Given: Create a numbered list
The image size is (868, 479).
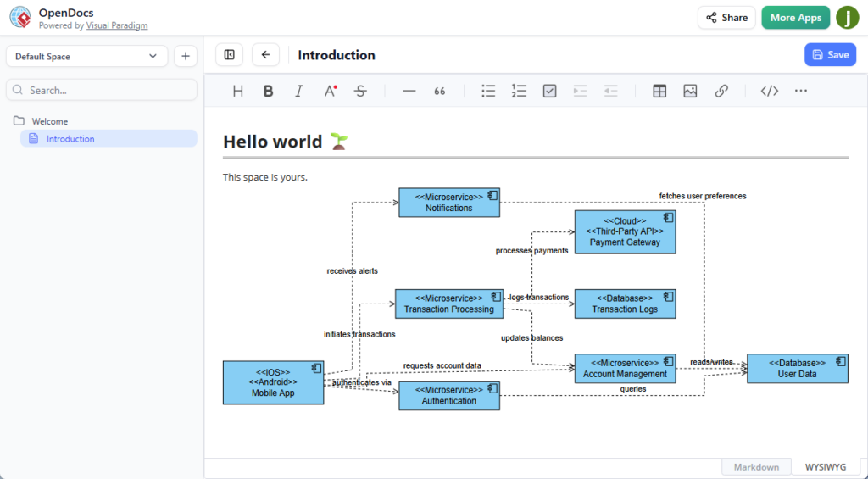Looking at the screenshot, I should 519,92.
